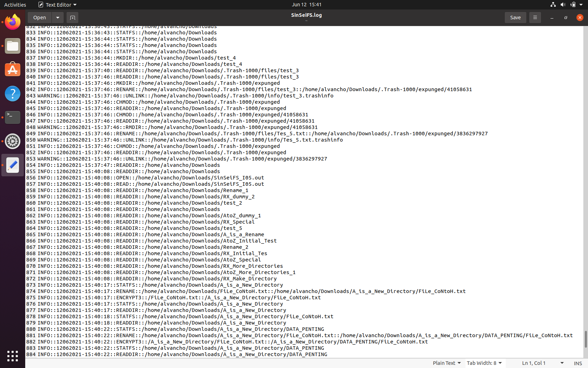Create a new document with the new tab icon
This screenshot has height=368, width=588.
(72, 17)
